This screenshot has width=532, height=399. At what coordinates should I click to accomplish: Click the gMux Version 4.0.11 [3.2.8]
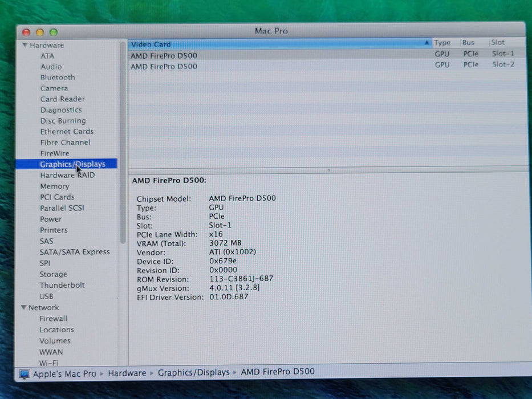click(x=234, y=288)
